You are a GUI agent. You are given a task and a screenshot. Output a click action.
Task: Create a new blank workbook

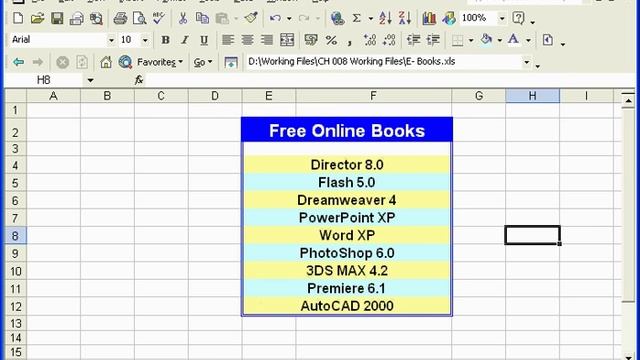pyautogui.click(x=18, y=18)
